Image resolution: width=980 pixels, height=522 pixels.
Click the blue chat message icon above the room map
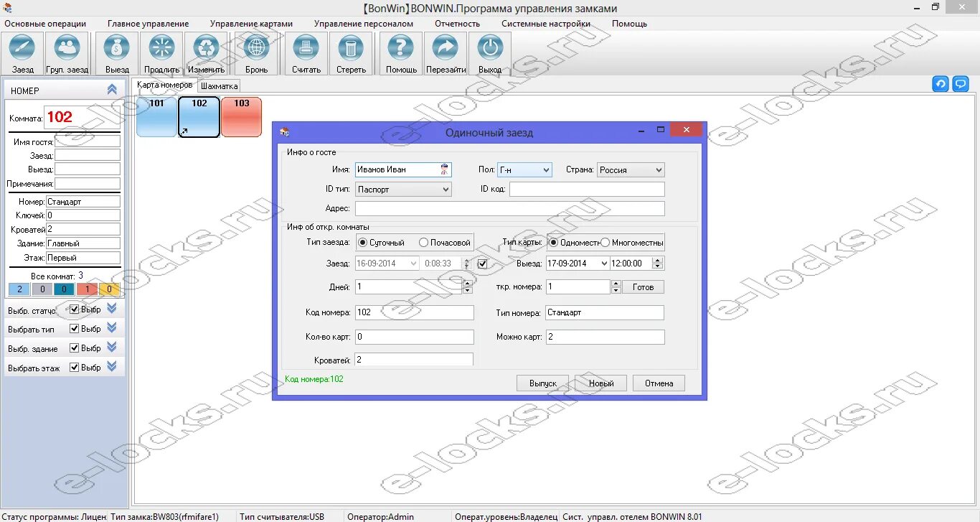(960, 84)
